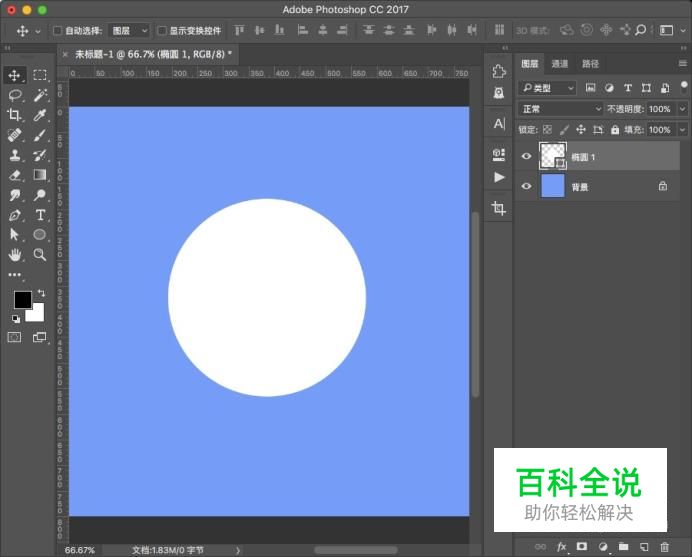
Task: Open the 类型 layer filter dropdown
Action: (548, 88)
